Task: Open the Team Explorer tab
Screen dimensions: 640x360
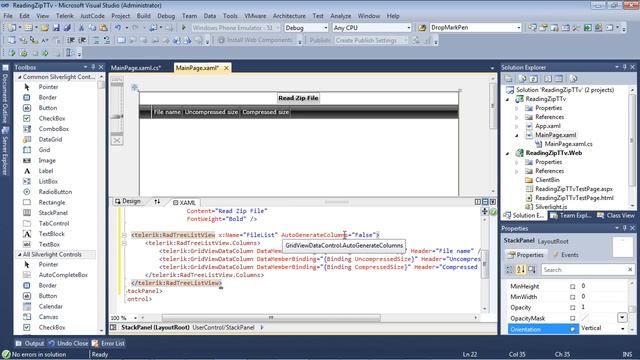Action: pyautogui.click(x=571, y=216)
